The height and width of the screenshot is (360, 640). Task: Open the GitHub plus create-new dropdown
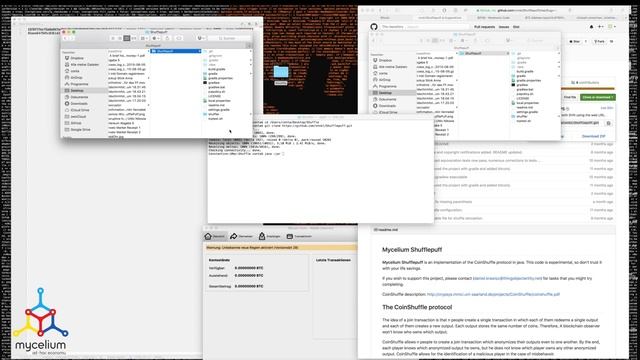(x=601, y=27)
